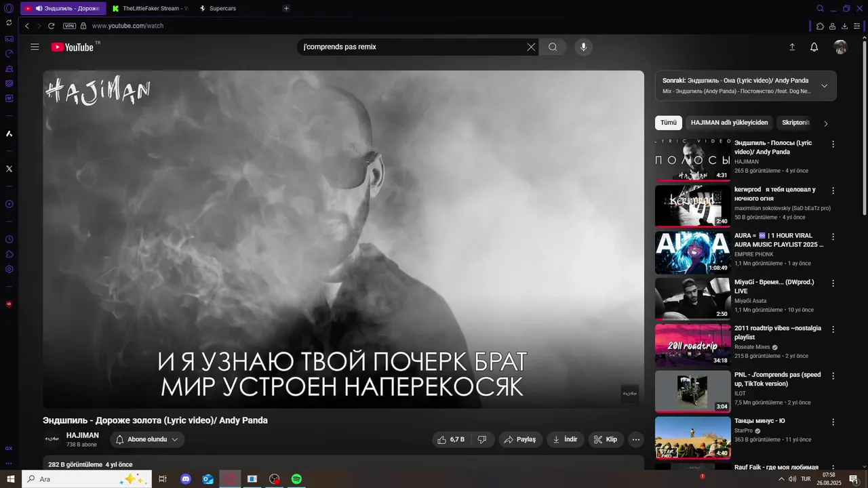Open the account avatar menu
868x488 pixels.
(x=840, y=47)
